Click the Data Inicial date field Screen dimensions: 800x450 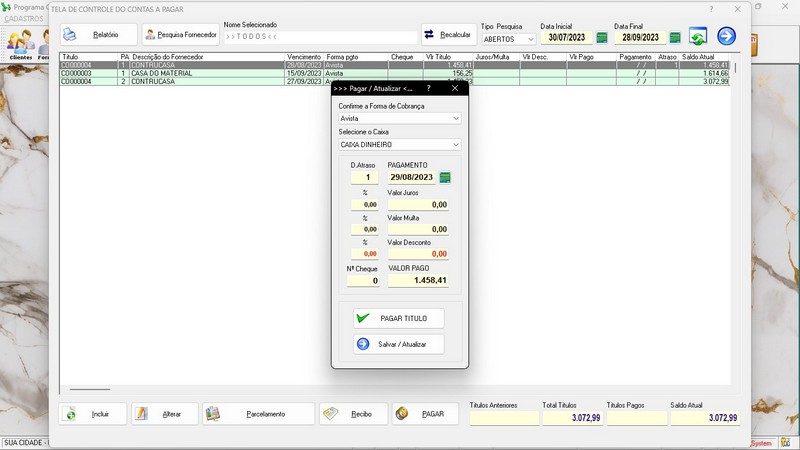pos(566,37)
